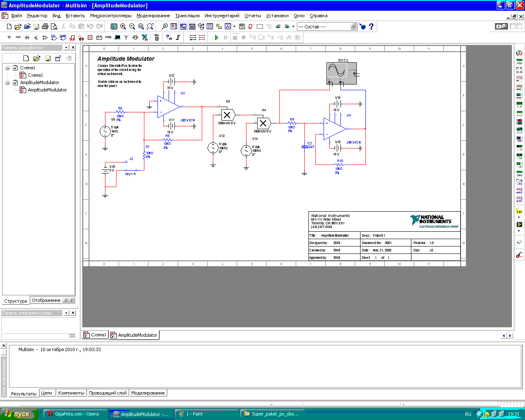
Task: Click the RU language indicator in tray
Action: click(x=468, y=414)
